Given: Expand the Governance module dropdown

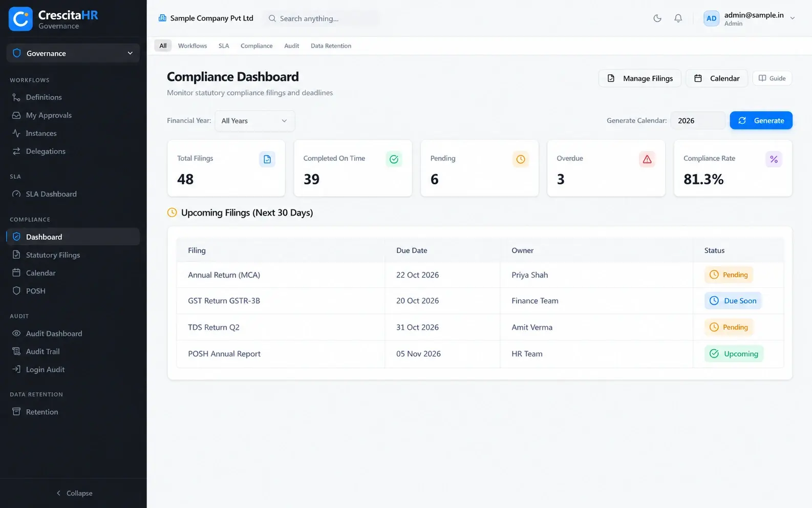Looking at the screenshot, I should pos(73,53).
